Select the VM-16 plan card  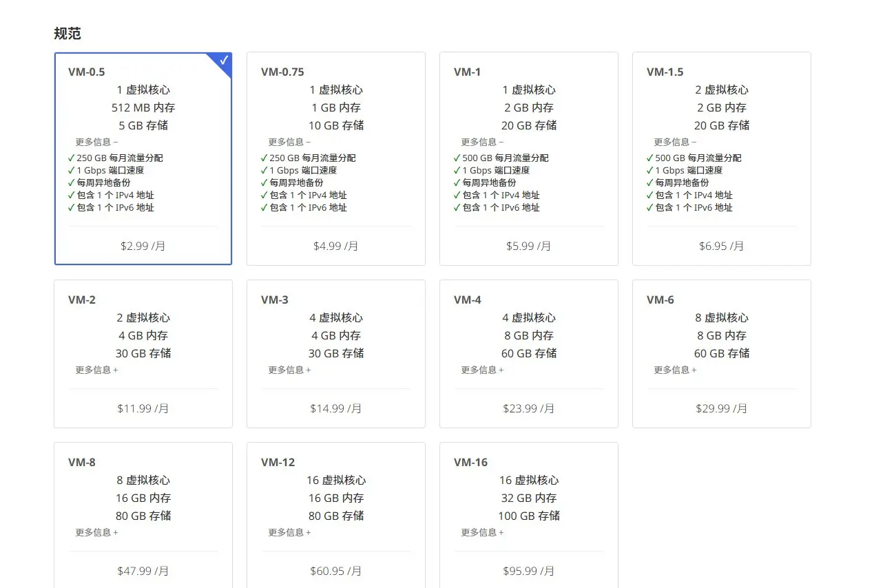tap(528, 515)
